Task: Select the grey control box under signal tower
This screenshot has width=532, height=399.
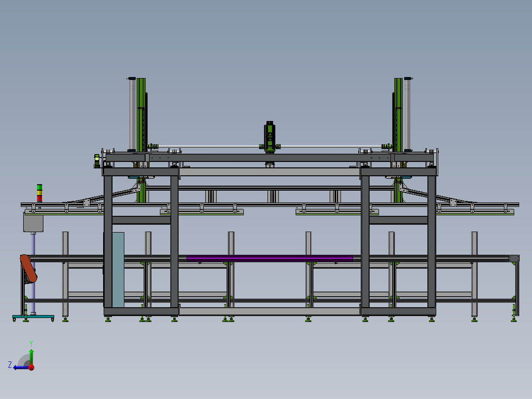Action: (x=33, y=222)
